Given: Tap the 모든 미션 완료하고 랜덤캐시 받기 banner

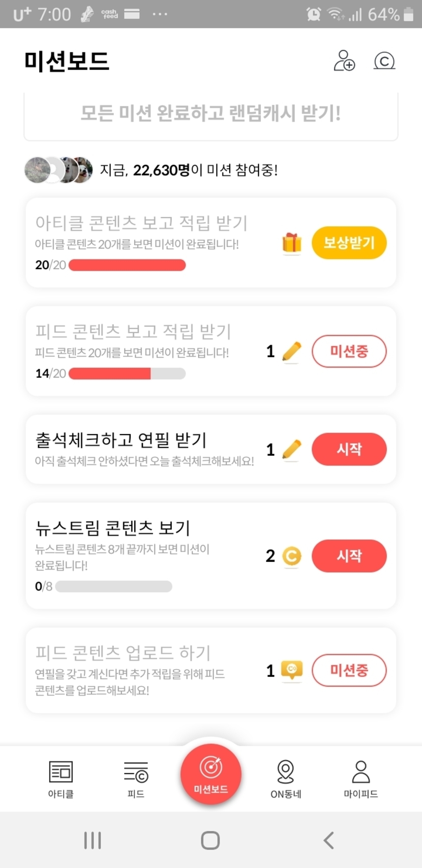Looking at the screenshot, I should pyautogui.click(x=210, y=114).
